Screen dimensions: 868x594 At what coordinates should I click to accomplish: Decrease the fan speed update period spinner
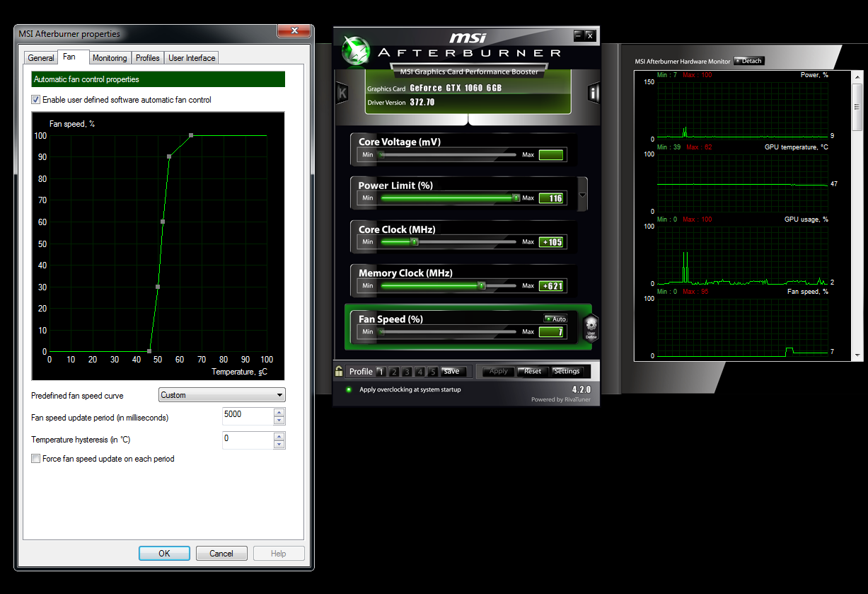tap(279, 421)
